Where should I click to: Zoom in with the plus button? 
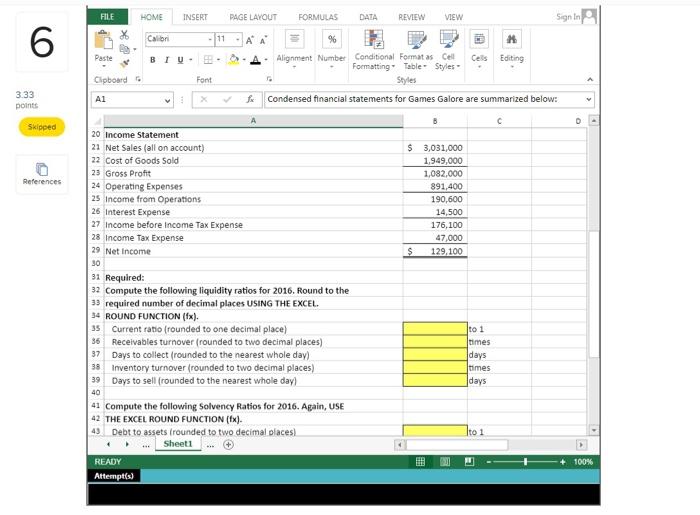click(x=562, y=462)
